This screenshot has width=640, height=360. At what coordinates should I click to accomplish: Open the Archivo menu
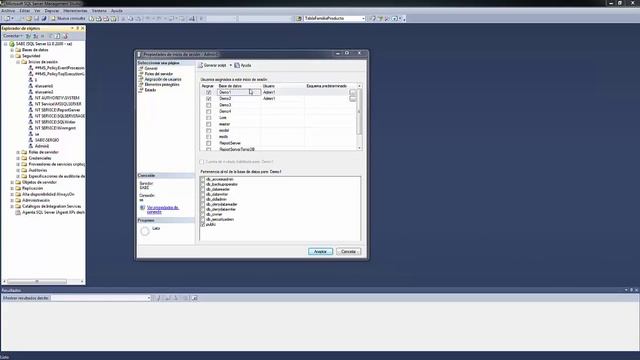[x=8, y=11]
